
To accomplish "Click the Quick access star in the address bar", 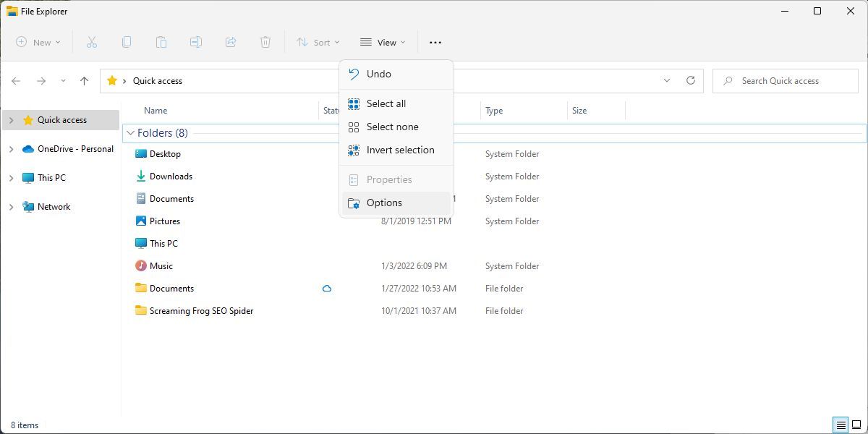I will (x=113, y=80).
